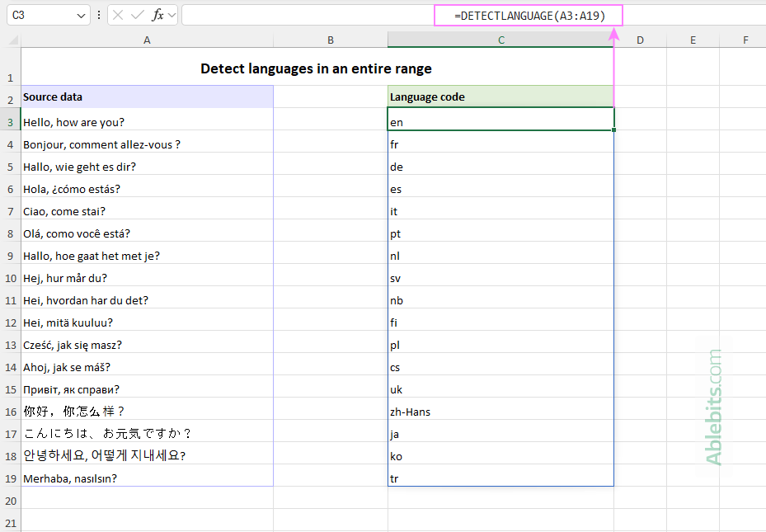The image size is (766, 532).
Task: Click the 'nl' language code cell
Action: click(500, 253)
